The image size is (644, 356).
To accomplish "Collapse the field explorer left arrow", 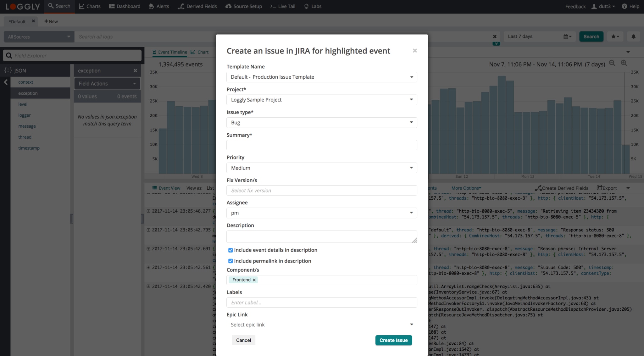I will tap(6, 82).
